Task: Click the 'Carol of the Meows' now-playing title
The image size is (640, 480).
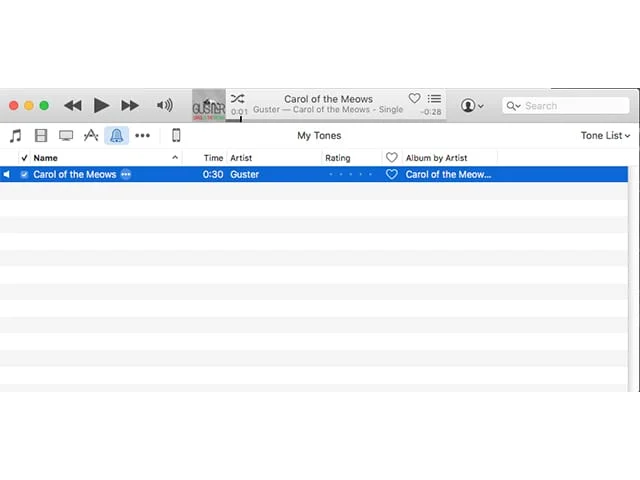Action: point(328,99)
